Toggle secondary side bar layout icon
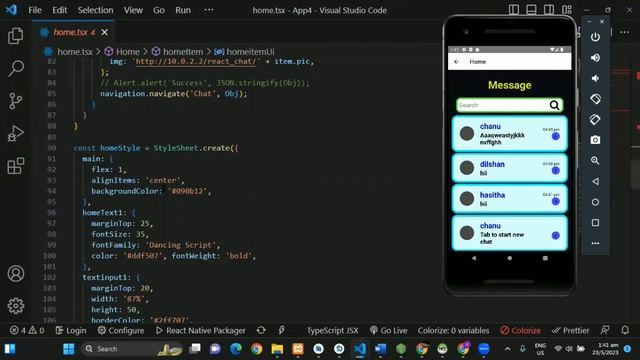The width and height of the screenshot is (640, 360). (549, 10)
